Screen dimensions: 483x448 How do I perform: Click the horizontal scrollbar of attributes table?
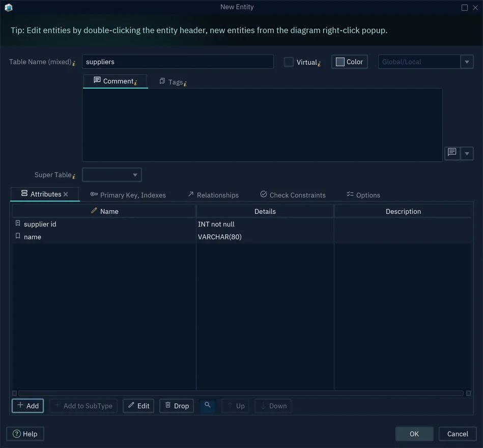click(x=241, y=393)
